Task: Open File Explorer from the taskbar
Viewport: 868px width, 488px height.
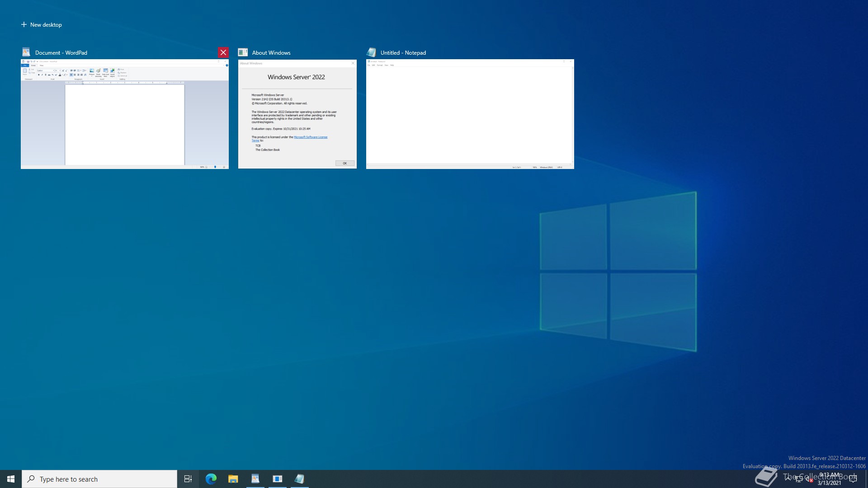Action: pos(233,479)
